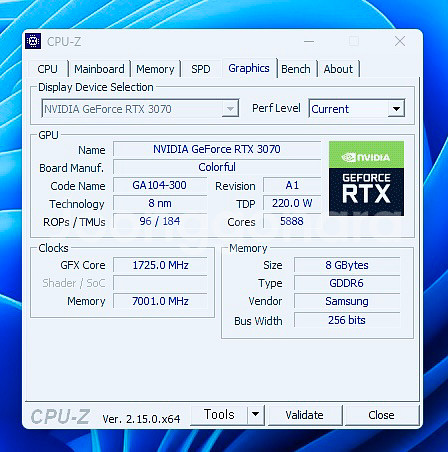Open the Memory tab

pos(155,69)
